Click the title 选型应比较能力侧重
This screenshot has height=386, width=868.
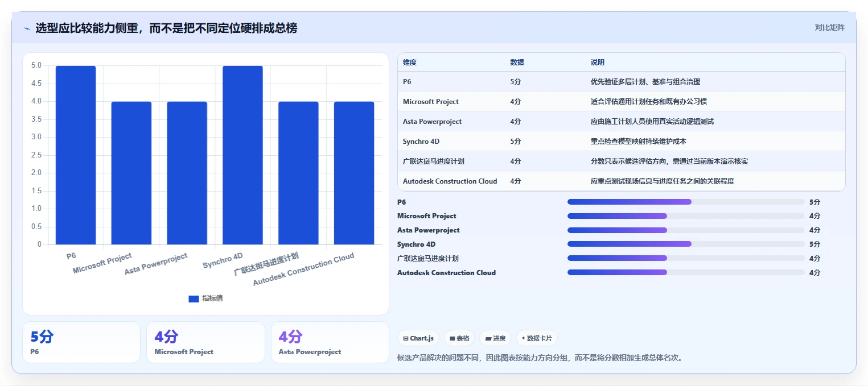pyautogui.click(x=166, y=28)
